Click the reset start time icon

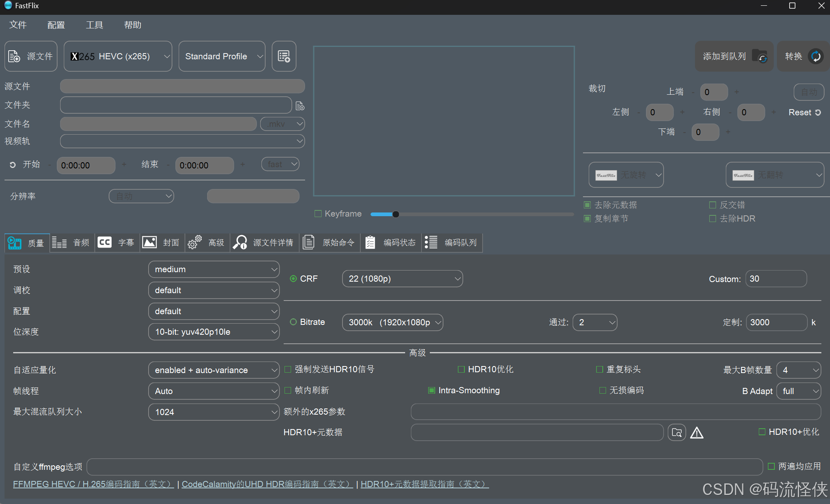(x=13, y=165)
